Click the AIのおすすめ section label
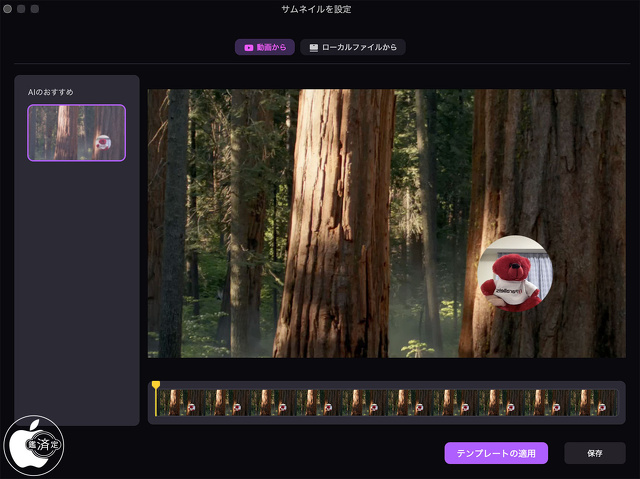The width and height of the screenshot is (640, 479). coord(51,92)
